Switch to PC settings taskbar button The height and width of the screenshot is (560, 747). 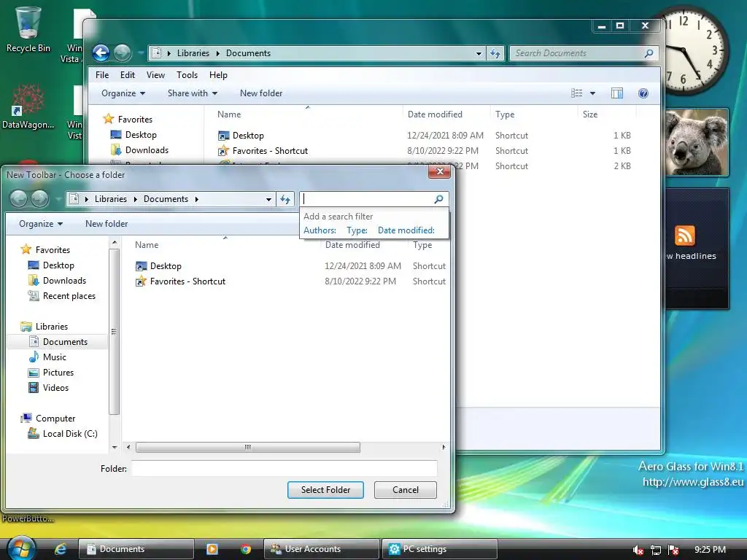(x=439, y=549)
